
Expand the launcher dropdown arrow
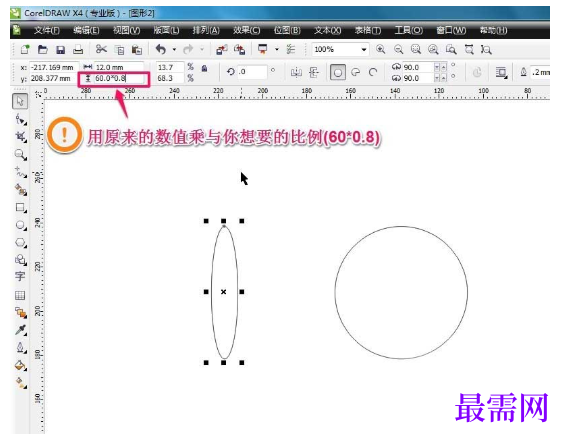pyautogui.click(x=277, y=49)
